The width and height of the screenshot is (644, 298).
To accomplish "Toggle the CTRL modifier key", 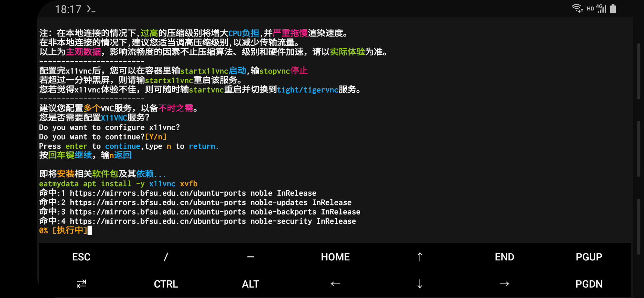I will pyautogui.click(x=166, y=284).
